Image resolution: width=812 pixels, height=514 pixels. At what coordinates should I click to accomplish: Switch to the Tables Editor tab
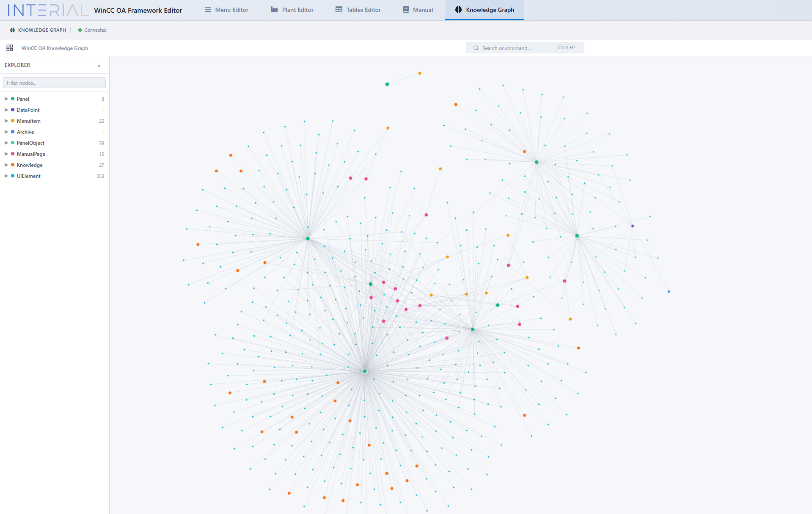358,9
